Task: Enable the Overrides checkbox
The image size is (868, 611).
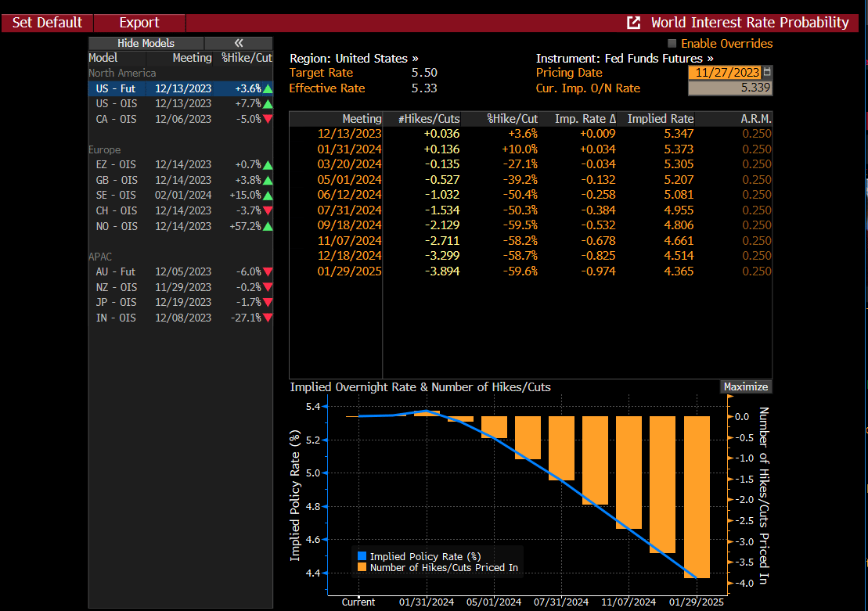Action: click(x=672, y=44)
